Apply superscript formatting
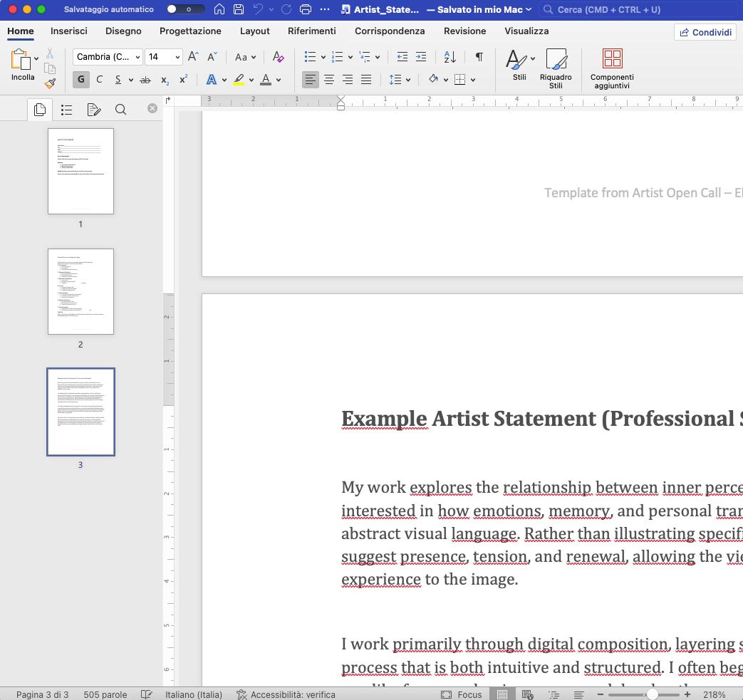 pyautogui.click(x=183, y=79)
